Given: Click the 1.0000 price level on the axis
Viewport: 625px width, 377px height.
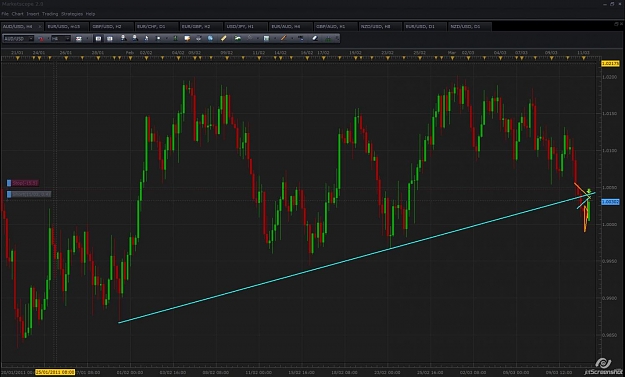Looking at the screenshot, I should tap(610, 224).
